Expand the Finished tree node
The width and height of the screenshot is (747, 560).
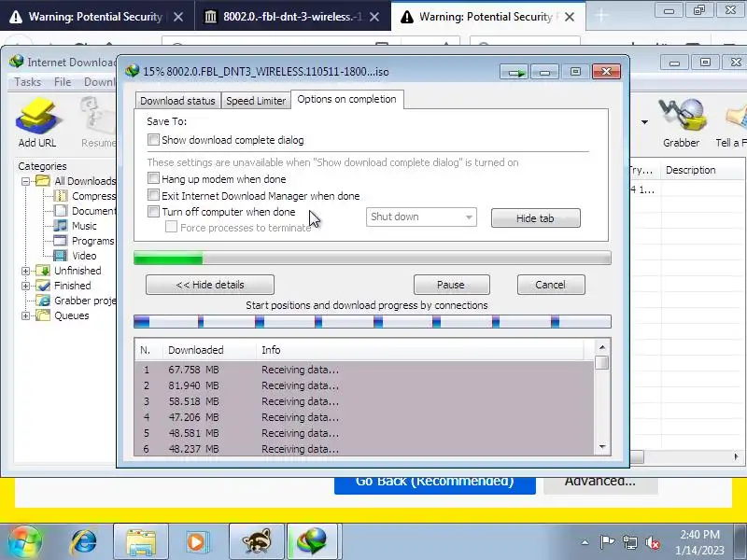[x=26, y=286]
